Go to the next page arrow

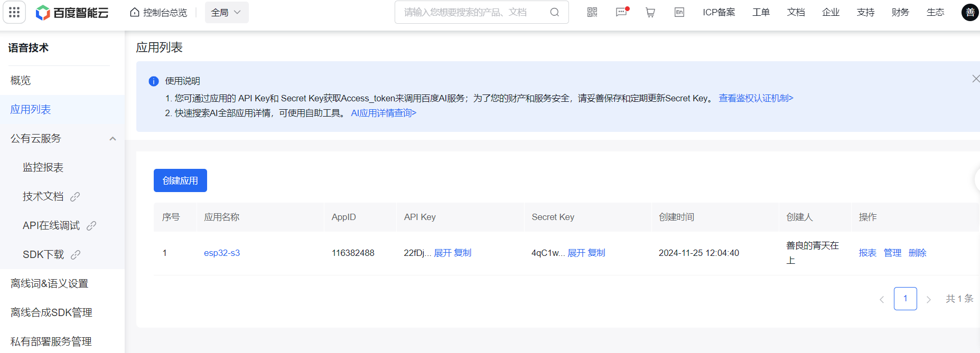click(x=929, y=299)
